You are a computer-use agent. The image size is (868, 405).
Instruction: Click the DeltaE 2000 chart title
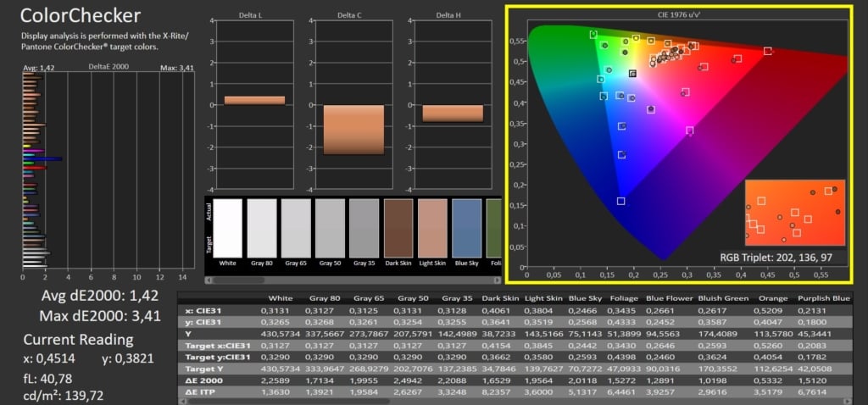[x=108, y=66]
